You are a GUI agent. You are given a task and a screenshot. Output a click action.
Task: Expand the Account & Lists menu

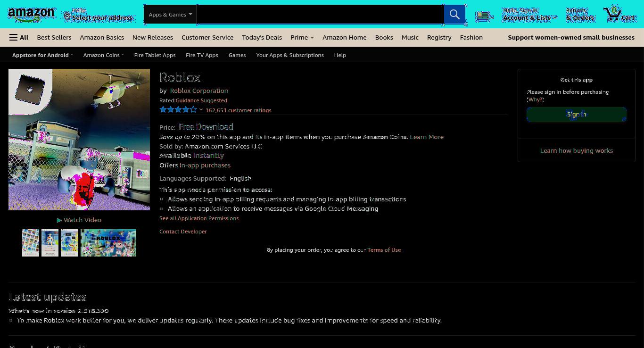pos(529,14)
